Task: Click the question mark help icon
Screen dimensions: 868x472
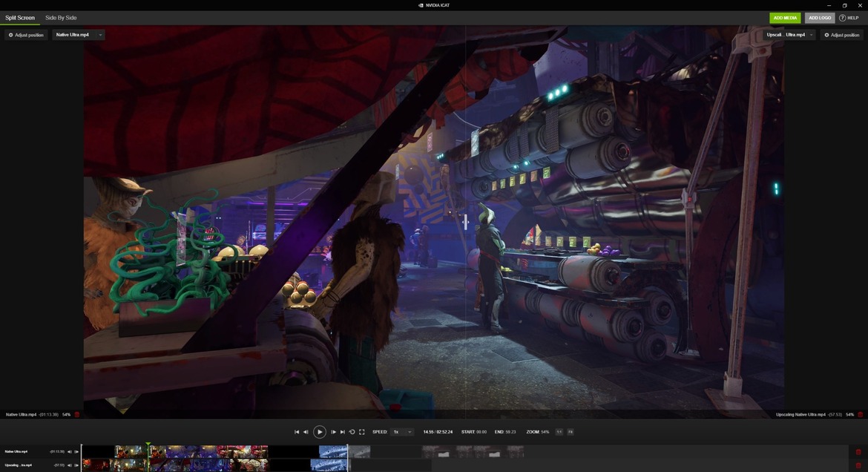Action: 842,18
